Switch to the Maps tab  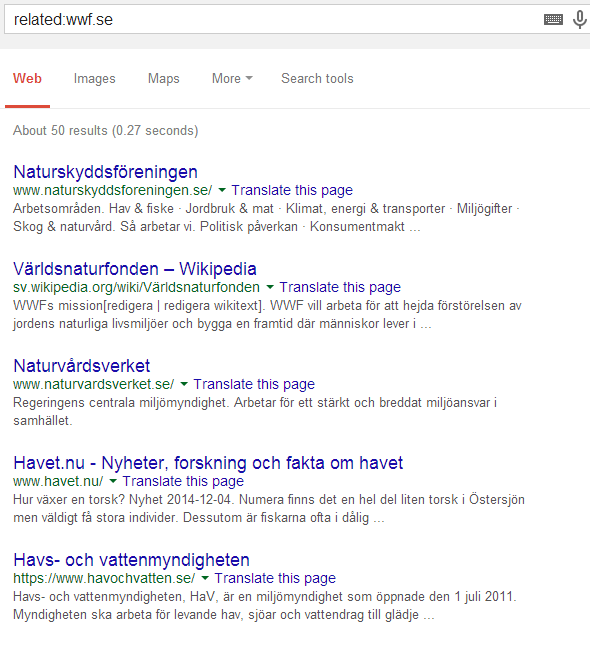(164, 78)
